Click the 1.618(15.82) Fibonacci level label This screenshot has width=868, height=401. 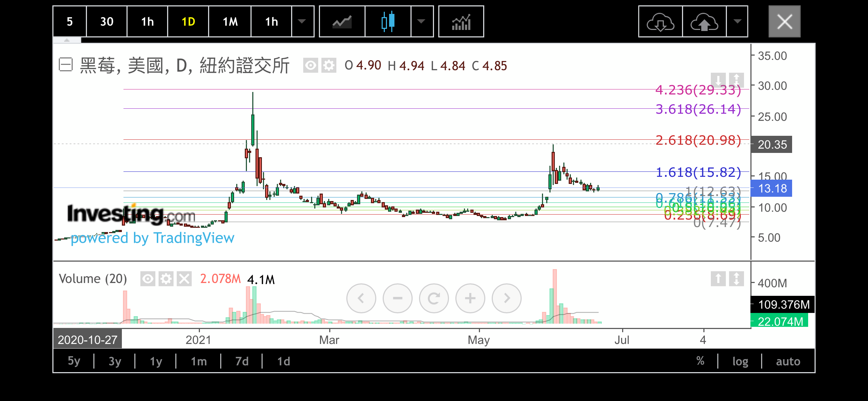coord(698,172)
